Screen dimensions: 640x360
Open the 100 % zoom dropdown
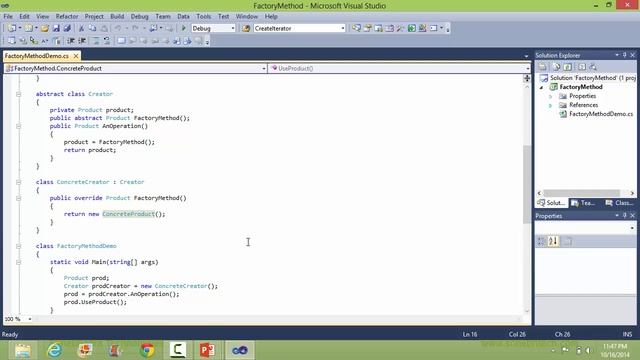[29, 319]
